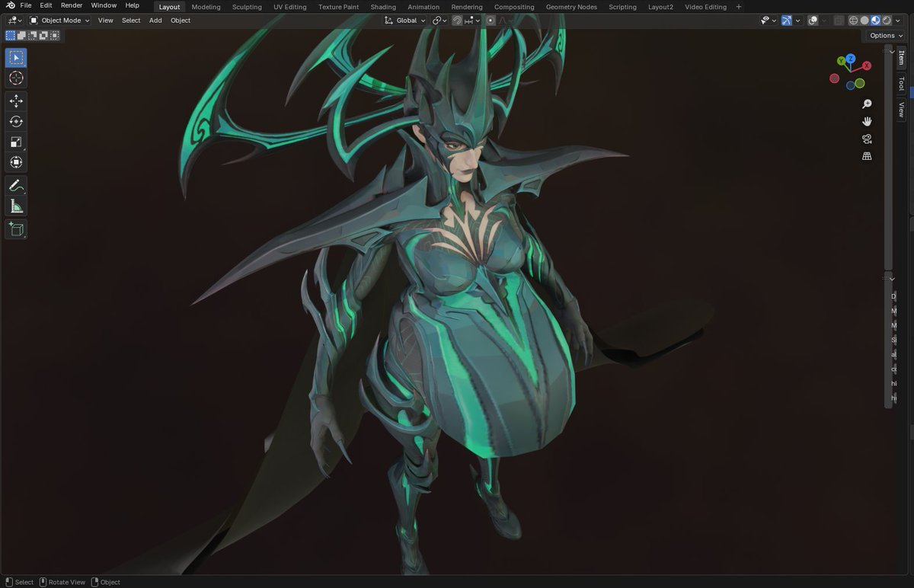This screenshot has width=914, height=588.
Task: Open the Shading workspace tab
Action: 383,7
